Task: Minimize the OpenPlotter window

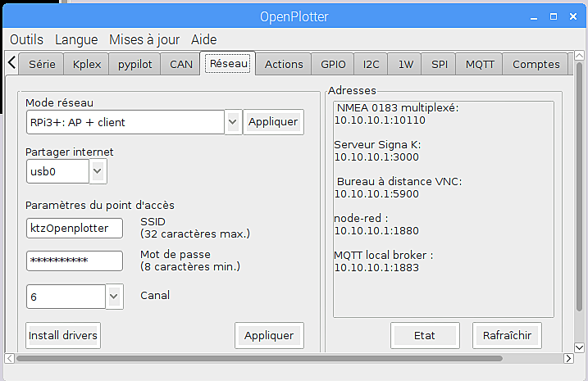Action: point(534,17)
